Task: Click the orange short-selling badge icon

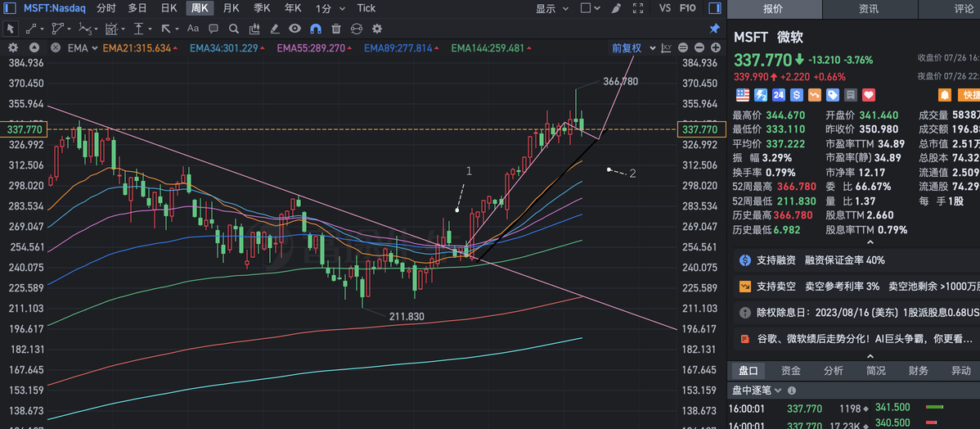Action: (x=815, y=95)
